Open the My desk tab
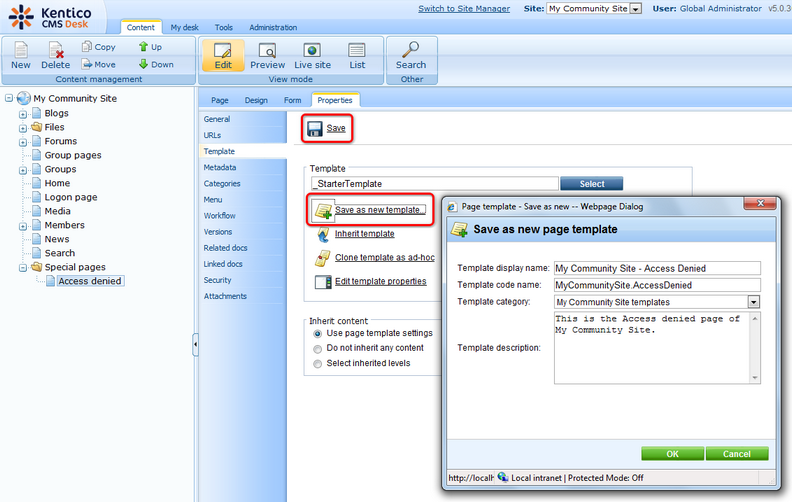This screenshot has width=792, height=502. click(x=184, y=27)
